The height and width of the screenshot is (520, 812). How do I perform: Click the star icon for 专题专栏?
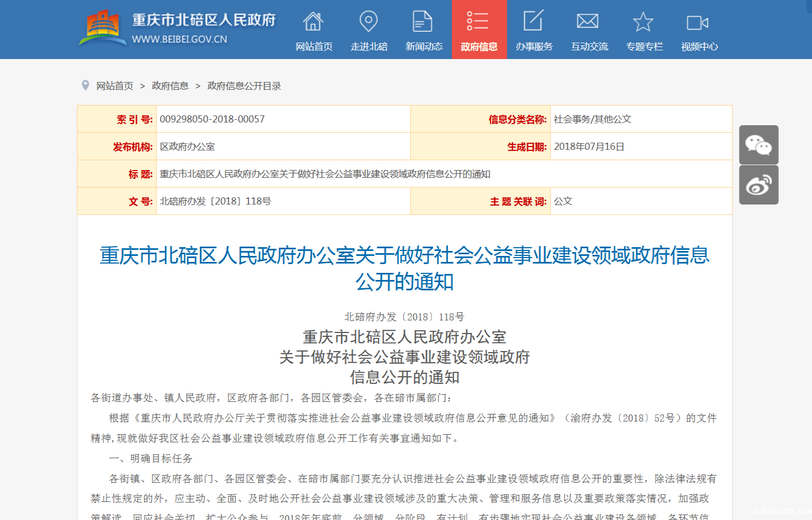643,22
